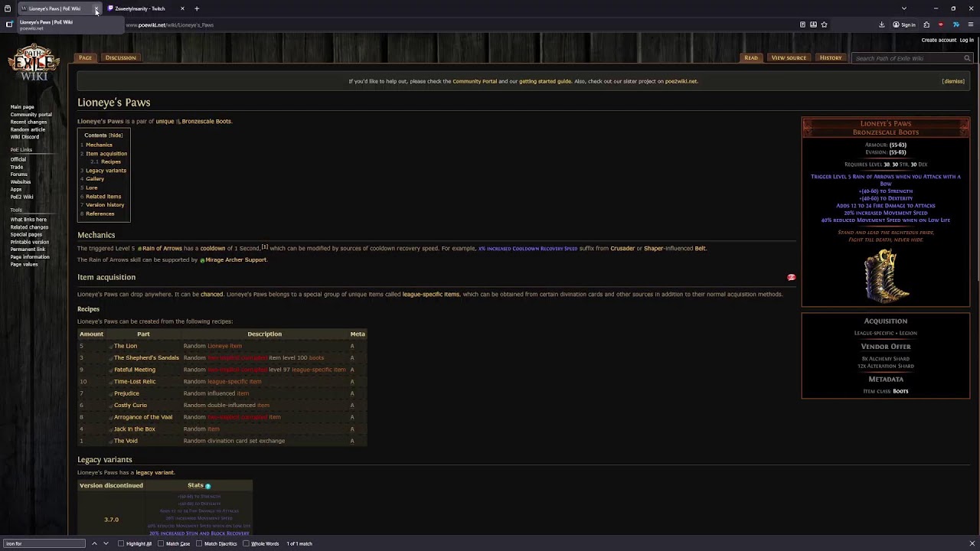
Task: Go to previous find match arrow
Action: point(94,543)
